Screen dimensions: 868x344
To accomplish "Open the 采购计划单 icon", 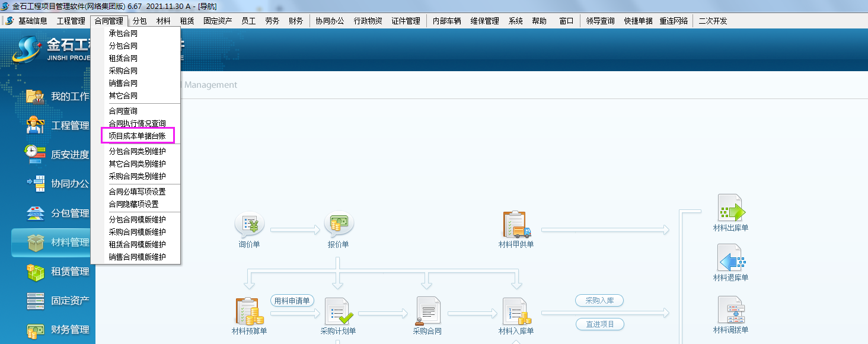I will click(339, 311).
